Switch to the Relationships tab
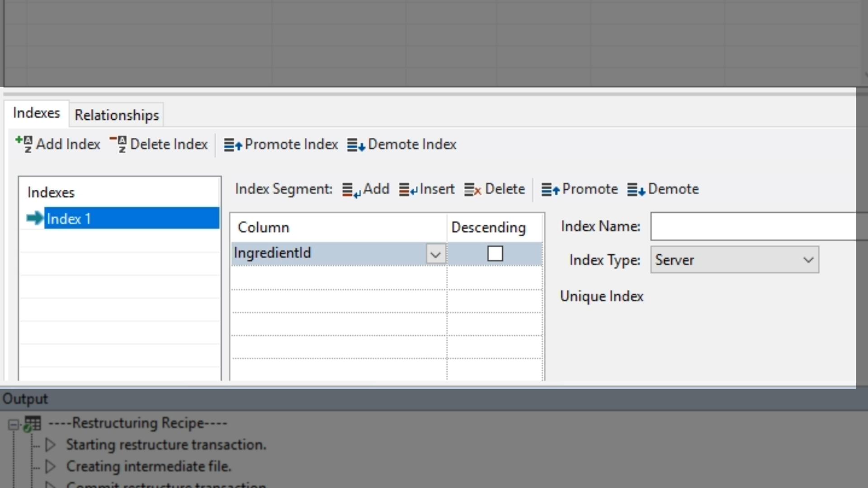This screenshot has width=868, height=488. 117,115
